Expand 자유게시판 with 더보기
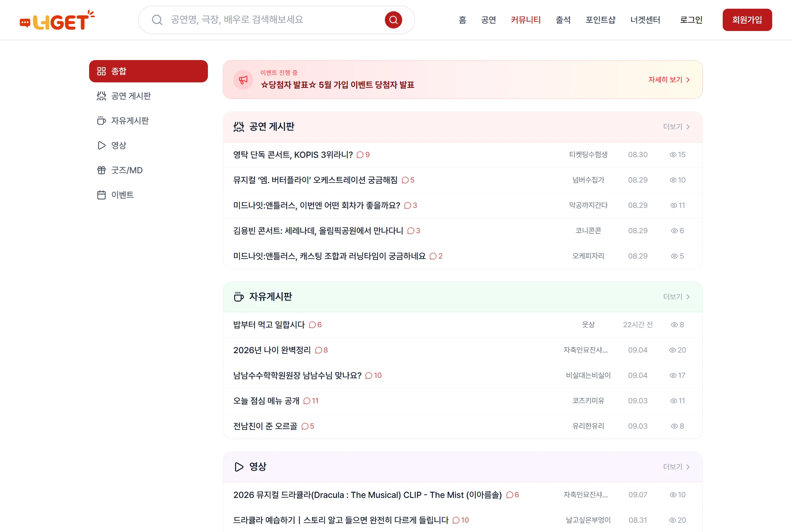Viewport: 792px width, 532px height. pos(676,297)
